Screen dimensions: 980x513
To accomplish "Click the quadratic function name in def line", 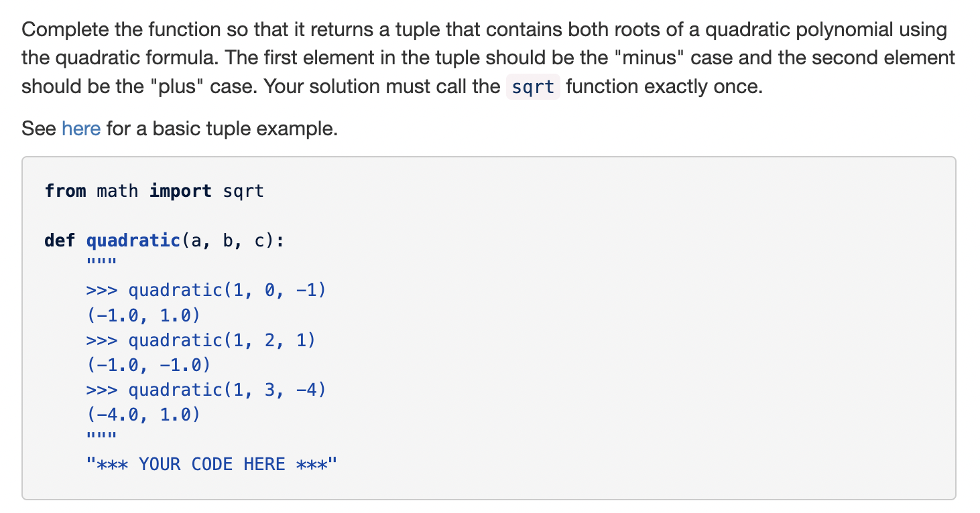I will 134,240.
